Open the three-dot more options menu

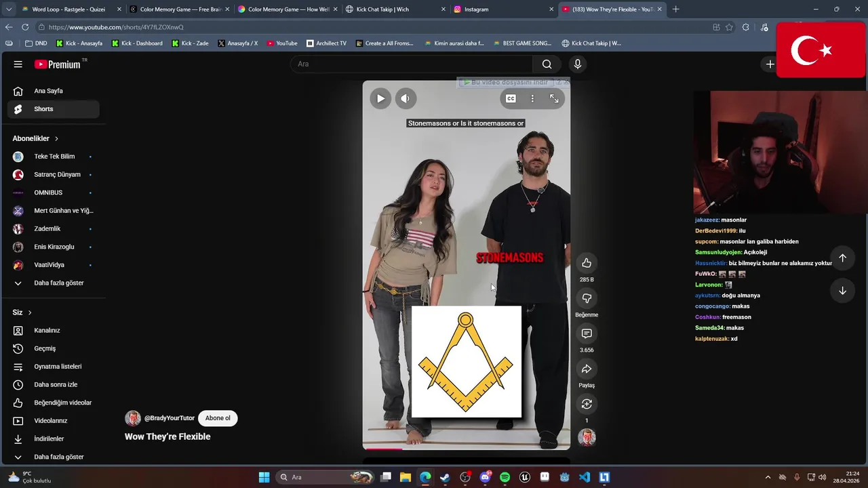click(532, 98)
